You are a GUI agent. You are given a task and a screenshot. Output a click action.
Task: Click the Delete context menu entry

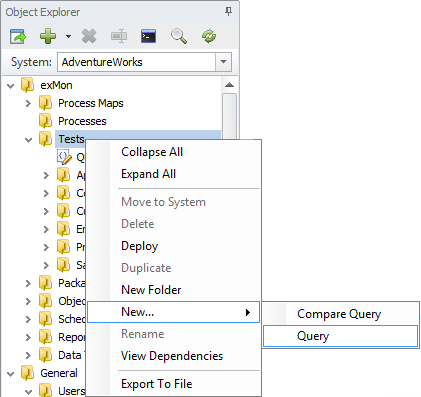tap(138, 224)
